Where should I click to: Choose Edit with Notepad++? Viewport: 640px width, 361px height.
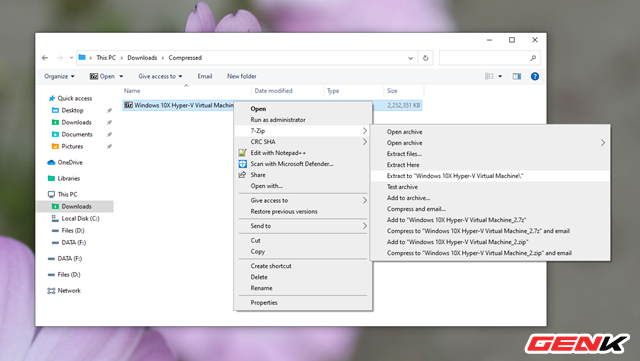[x=303, y=153]
